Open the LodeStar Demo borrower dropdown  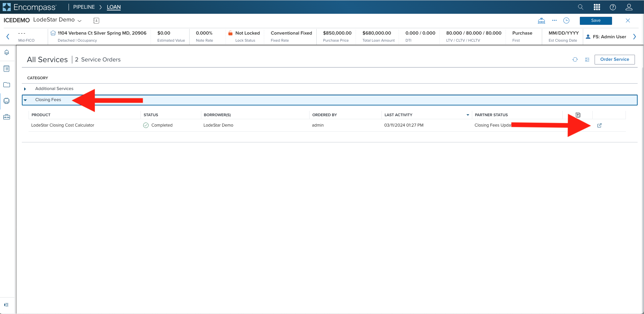[80, 20]
